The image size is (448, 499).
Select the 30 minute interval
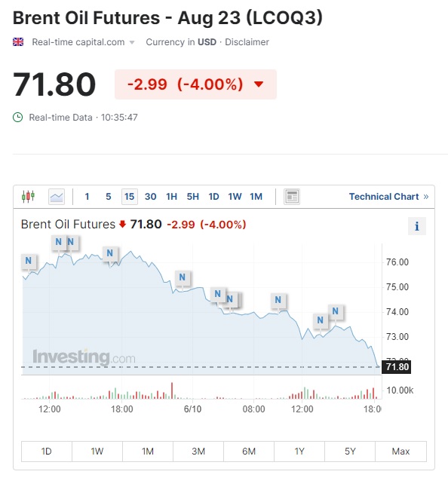point(150,197)
